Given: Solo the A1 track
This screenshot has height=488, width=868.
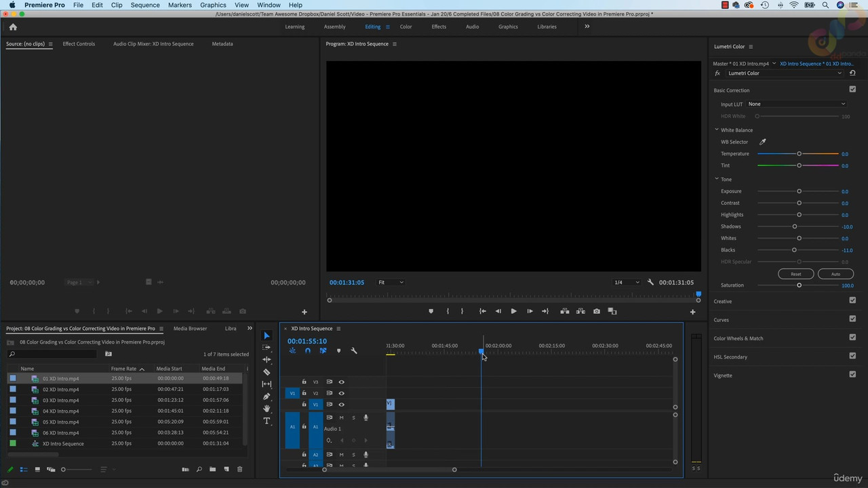Looking at the screenshot, I should pos(353,418).
